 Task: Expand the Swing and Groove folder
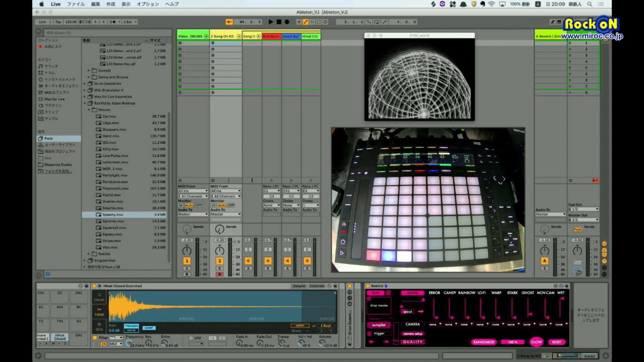(89, 77)
